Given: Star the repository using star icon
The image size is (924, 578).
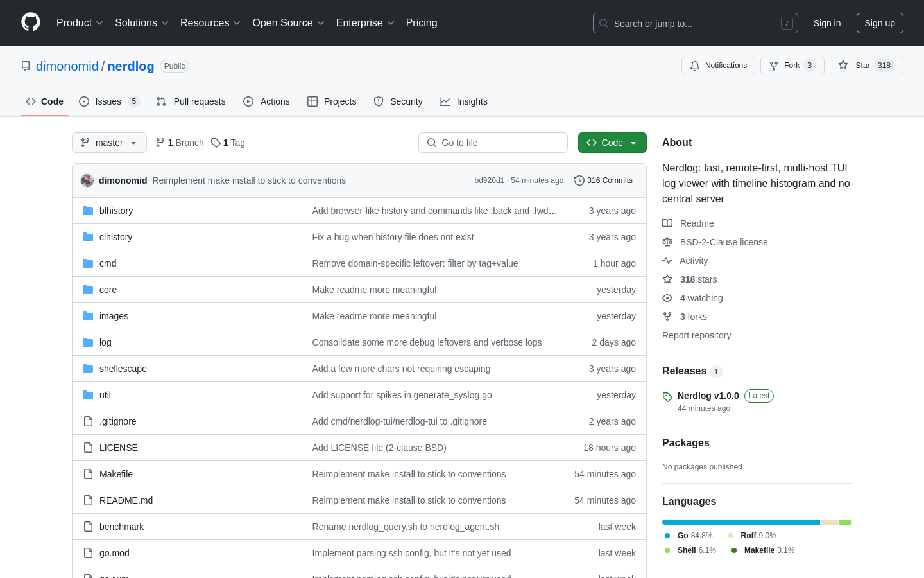Looking at the screenshot, I should 843,65.
